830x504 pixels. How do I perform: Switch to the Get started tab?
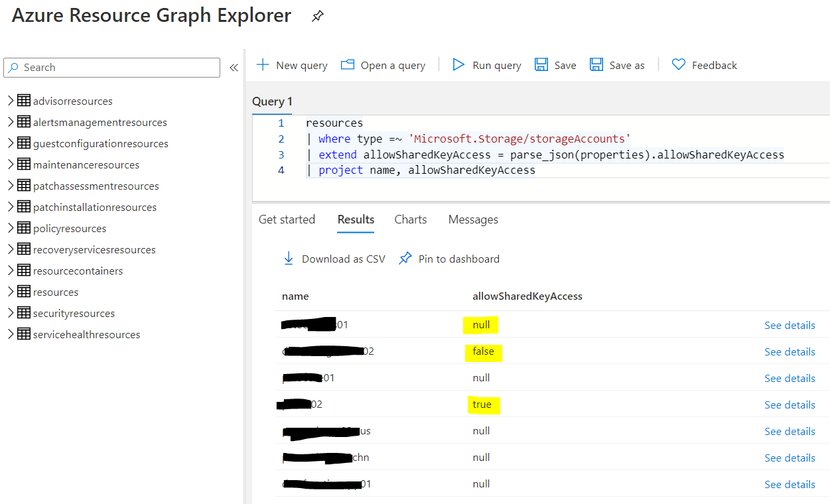click(x=287, y=220)
